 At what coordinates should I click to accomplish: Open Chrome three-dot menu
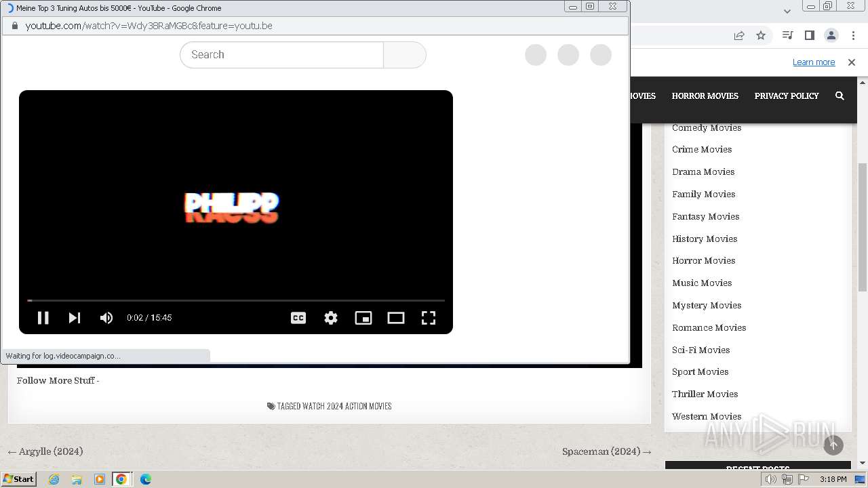(x=853, y=35)
